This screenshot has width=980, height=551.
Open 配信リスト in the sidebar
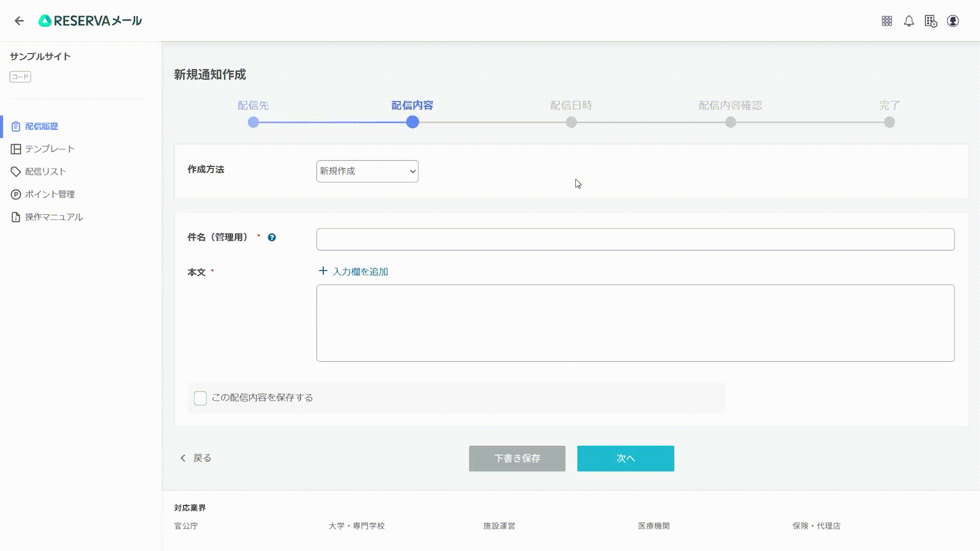tap(45, 171)
